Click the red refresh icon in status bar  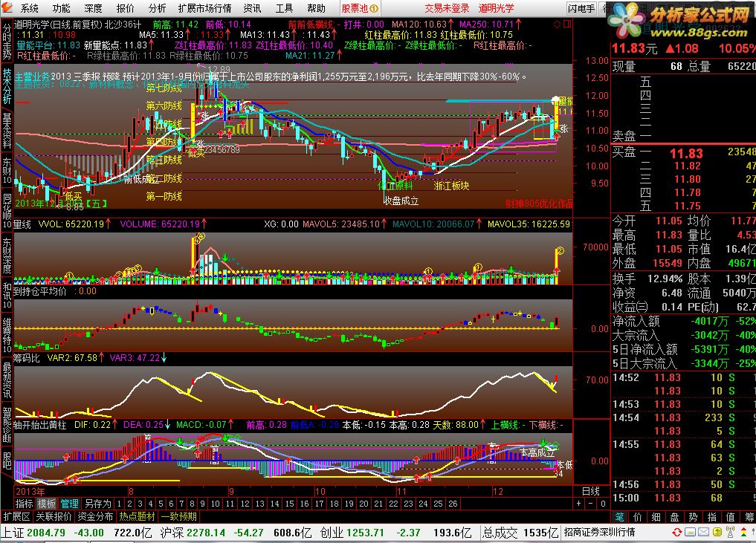677,533
